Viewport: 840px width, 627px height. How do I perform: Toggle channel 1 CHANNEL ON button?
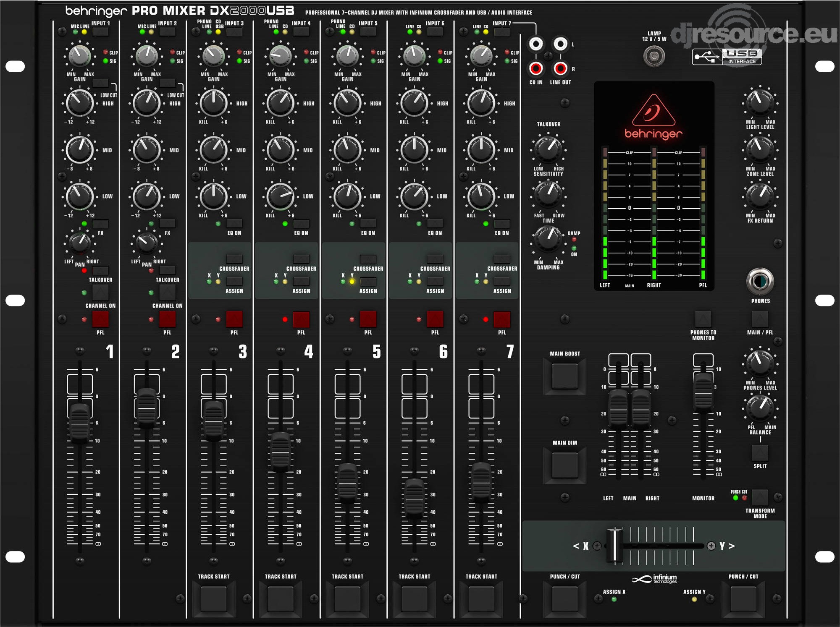coord(100,293)
